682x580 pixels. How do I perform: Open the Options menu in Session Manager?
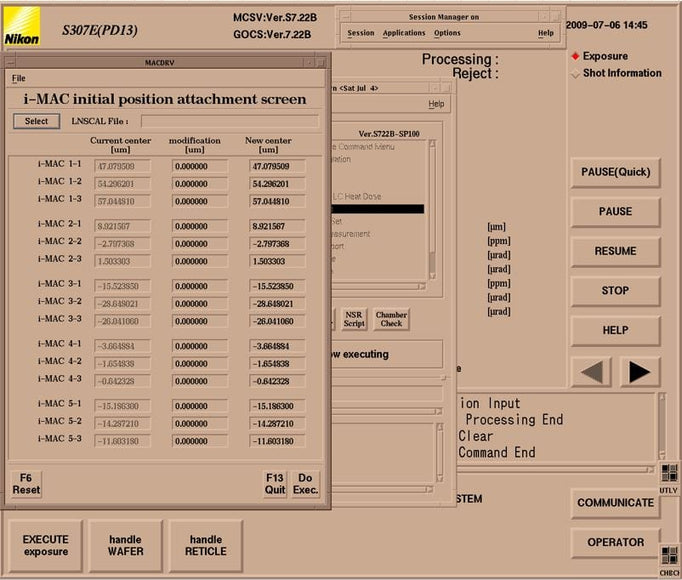tap(447, 33)
